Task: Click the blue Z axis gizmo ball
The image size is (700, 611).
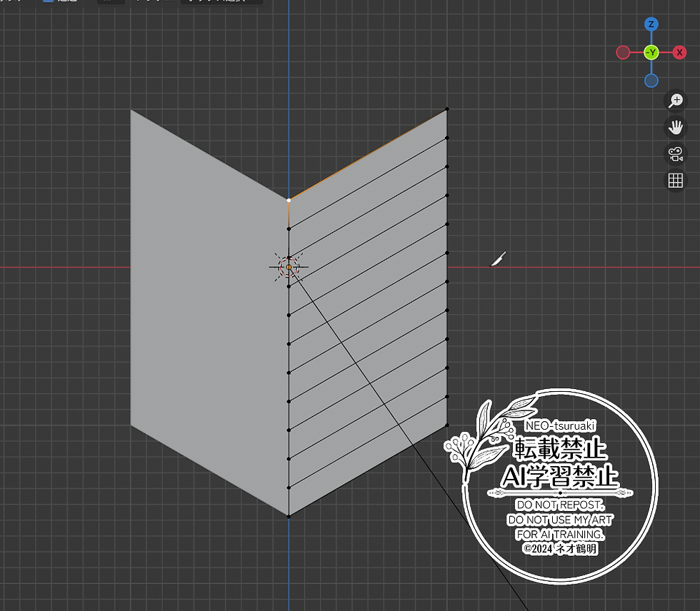Action: pos(651,24)
